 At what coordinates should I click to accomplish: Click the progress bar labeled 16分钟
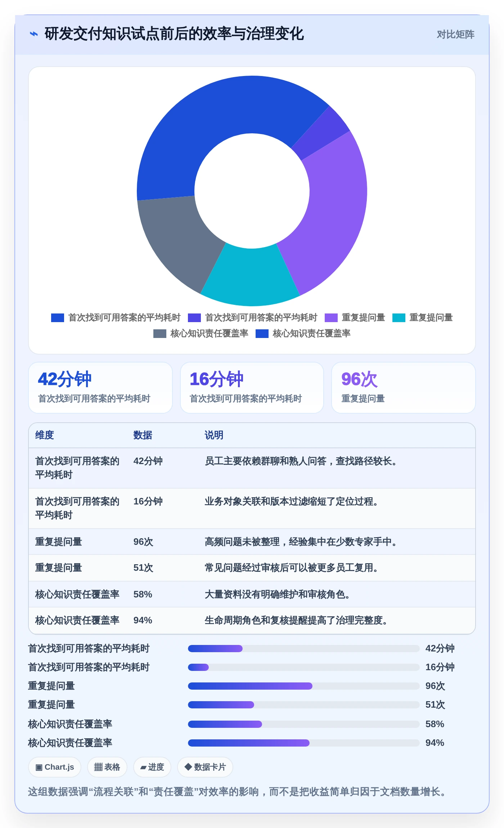pyautogui.click(x=304, y=667)
